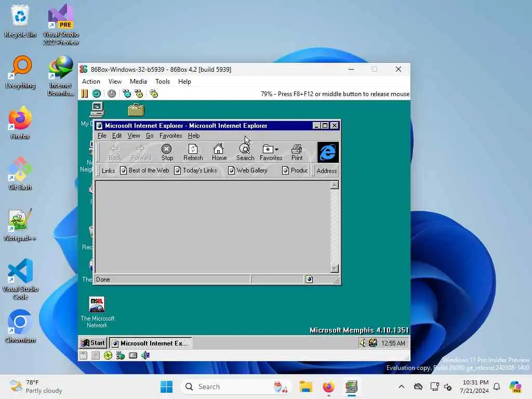Select Notepad++ desktop shortcut

click(20, 224)
